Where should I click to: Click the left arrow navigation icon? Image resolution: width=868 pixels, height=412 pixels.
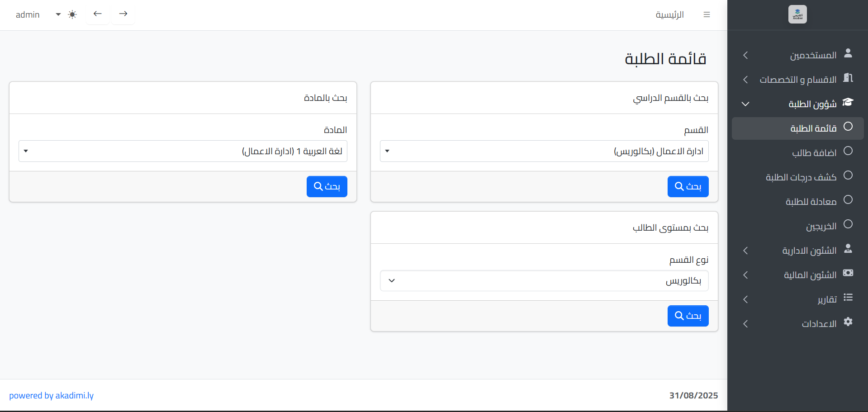[98, 14]
